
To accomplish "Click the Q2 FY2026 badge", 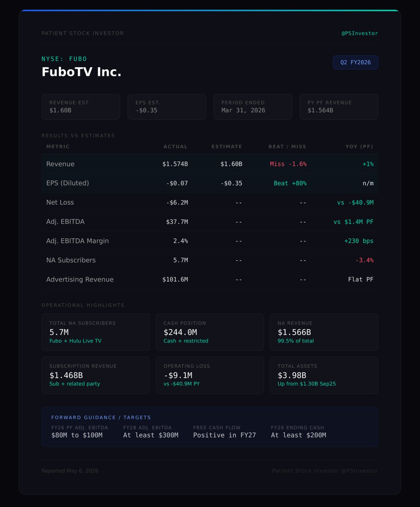I will tap(355, 63).
